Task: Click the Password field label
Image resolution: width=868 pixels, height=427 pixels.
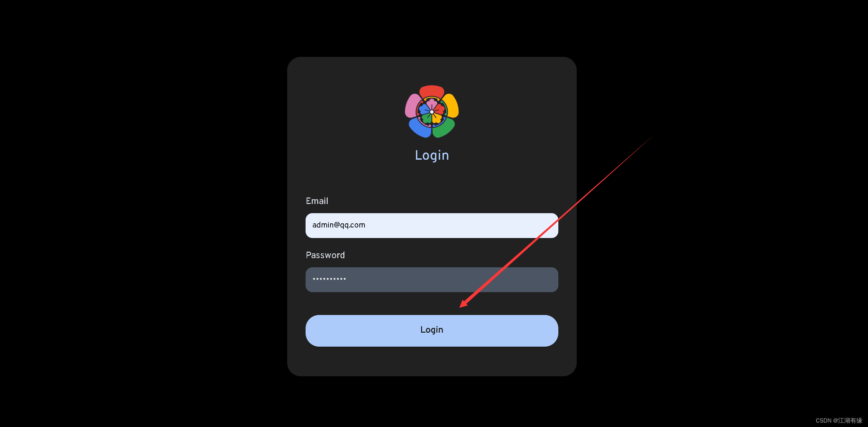Action: click(x=325, y=255)
